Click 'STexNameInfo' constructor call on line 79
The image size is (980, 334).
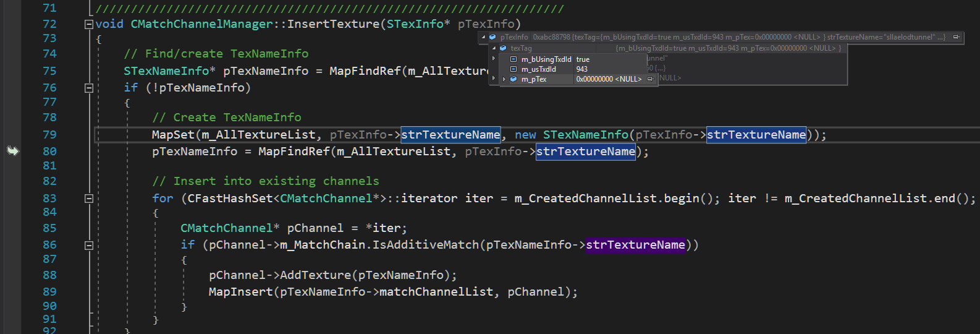[x=586, y=135]
